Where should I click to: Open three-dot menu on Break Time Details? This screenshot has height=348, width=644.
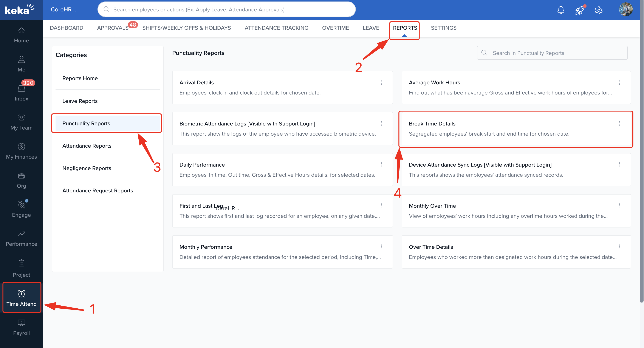(619, 123)
